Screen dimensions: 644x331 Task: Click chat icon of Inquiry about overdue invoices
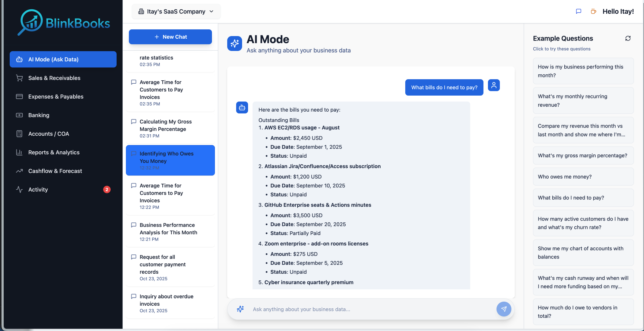[x=134, y=296]
